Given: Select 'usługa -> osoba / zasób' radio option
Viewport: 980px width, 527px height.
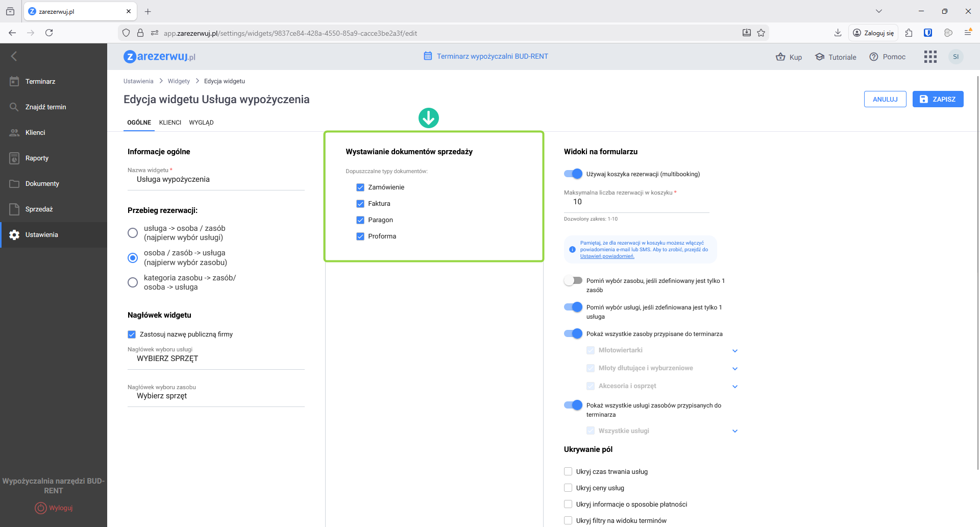Looking at the screenshot, I should [133, 233].
